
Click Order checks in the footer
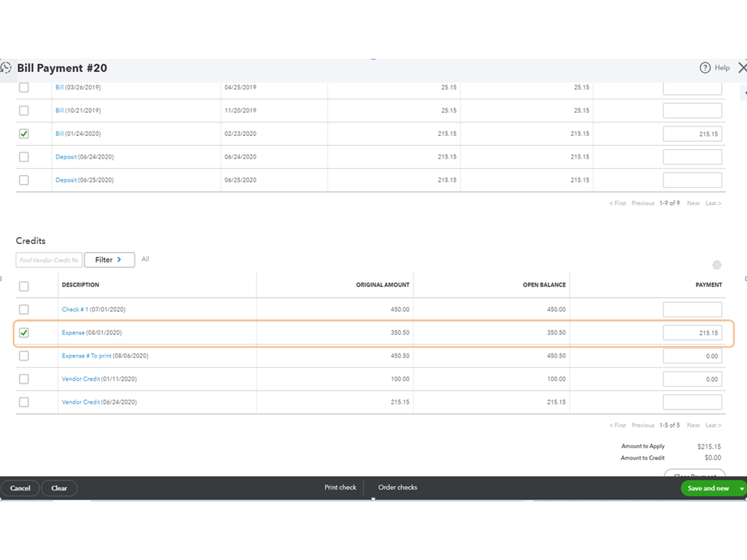[x=398, y=487]
